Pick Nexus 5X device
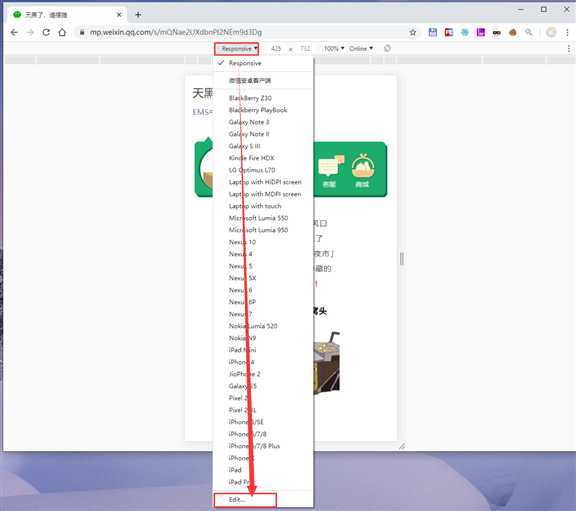The image size is (576, 511). point(263,278)
